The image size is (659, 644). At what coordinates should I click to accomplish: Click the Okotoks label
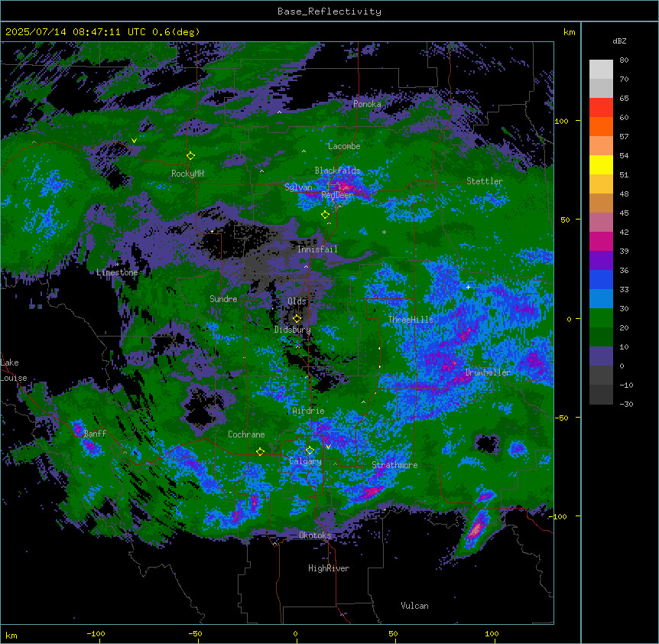pyautogui.click(x=315, y=535)
